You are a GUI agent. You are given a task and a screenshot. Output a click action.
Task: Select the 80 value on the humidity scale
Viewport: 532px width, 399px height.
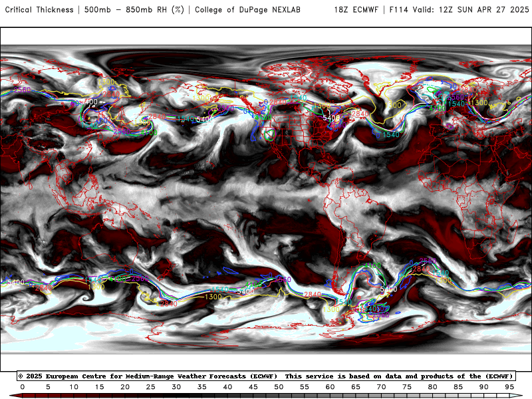(x=433, y=387)
